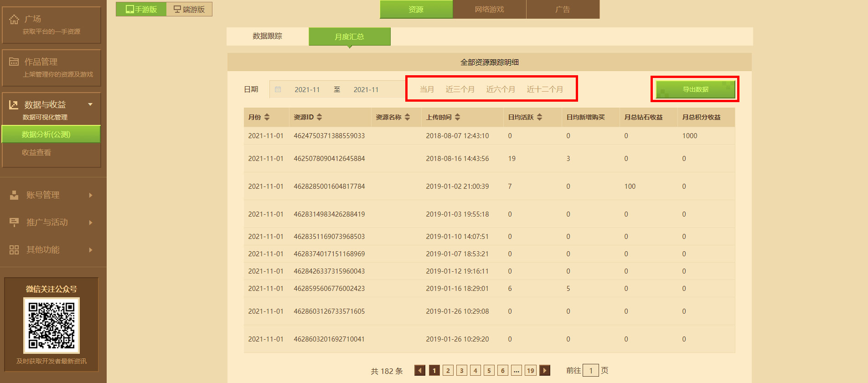The width and height of the screenshot is (868, 383).
Task: Go to previous page with left arrow
Action: (420, 370)
